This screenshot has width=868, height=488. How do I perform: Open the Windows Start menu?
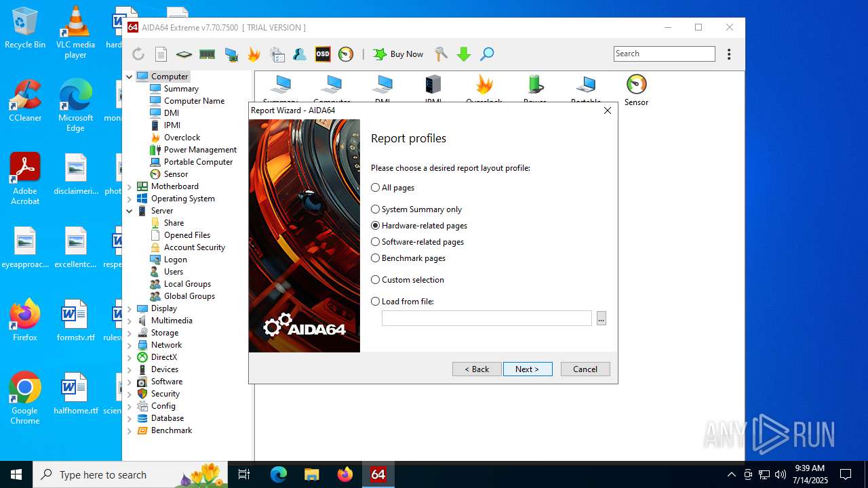[x=16, y=474]
